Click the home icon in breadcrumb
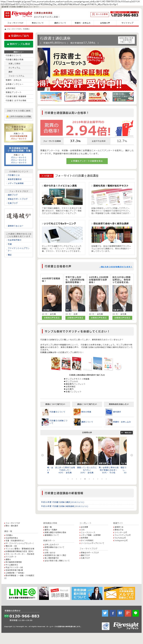Image resolution: width=143 pixels, height=644 pixels. click(x=5, y=29)
